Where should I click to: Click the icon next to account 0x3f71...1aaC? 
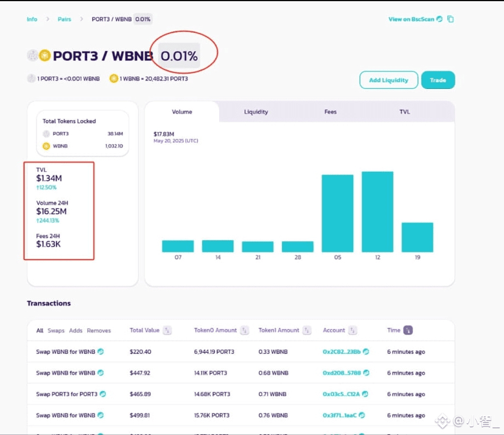click(x=362, y=415)
